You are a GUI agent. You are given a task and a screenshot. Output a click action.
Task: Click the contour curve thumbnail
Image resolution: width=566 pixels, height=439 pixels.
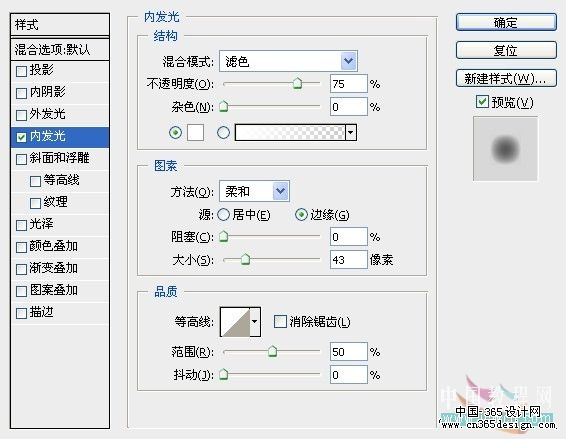(235, 322)
